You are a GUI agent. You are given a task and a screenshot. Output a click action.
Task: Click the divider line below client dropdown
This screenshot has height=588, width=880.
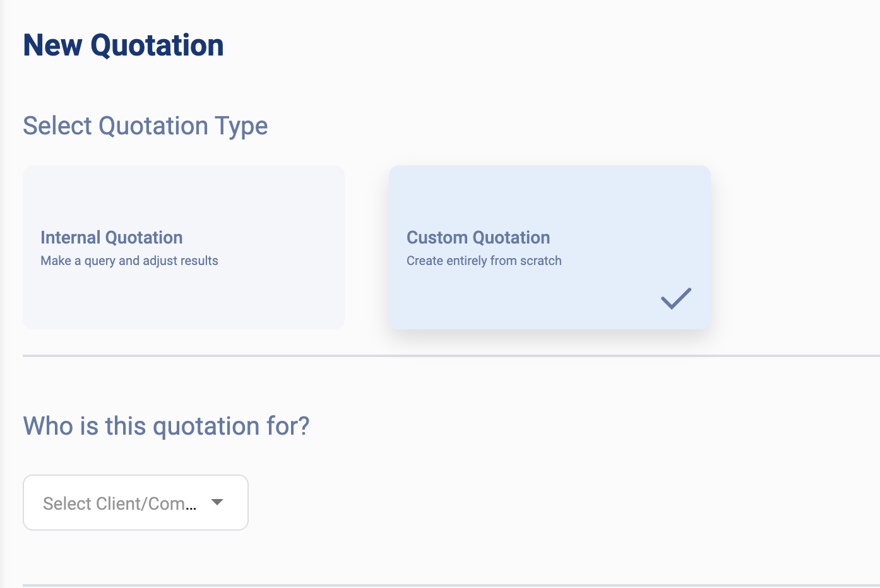442,585
